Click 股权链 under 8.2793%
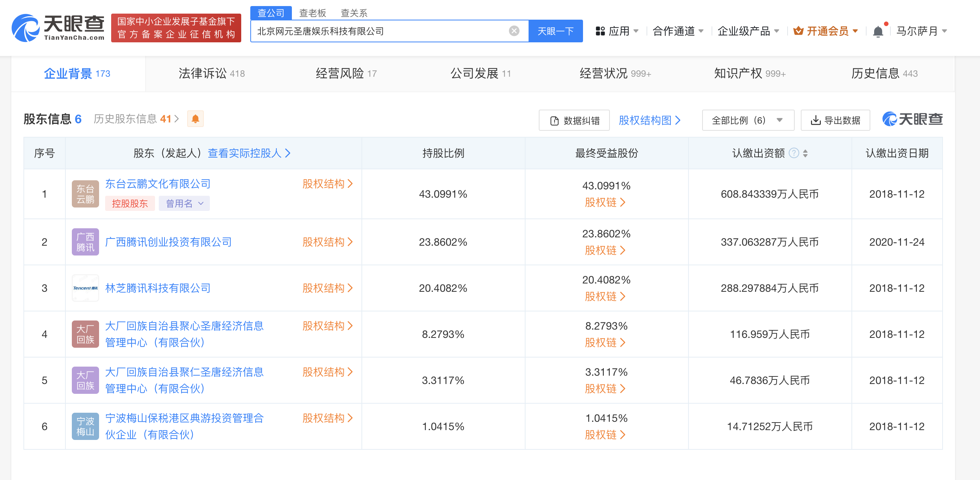This screenshot has width=980, height=480. click(x=605, y=342)
